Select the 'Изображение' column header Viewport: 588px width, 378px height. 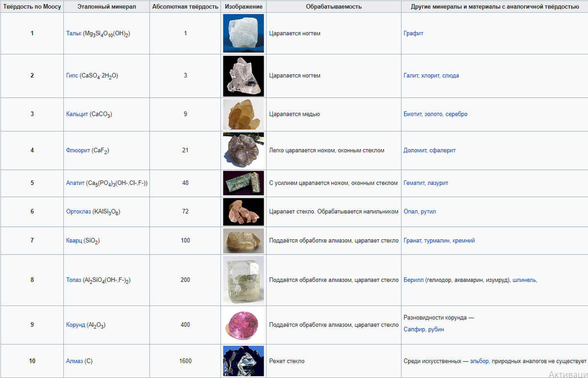(x=244, y=7)
